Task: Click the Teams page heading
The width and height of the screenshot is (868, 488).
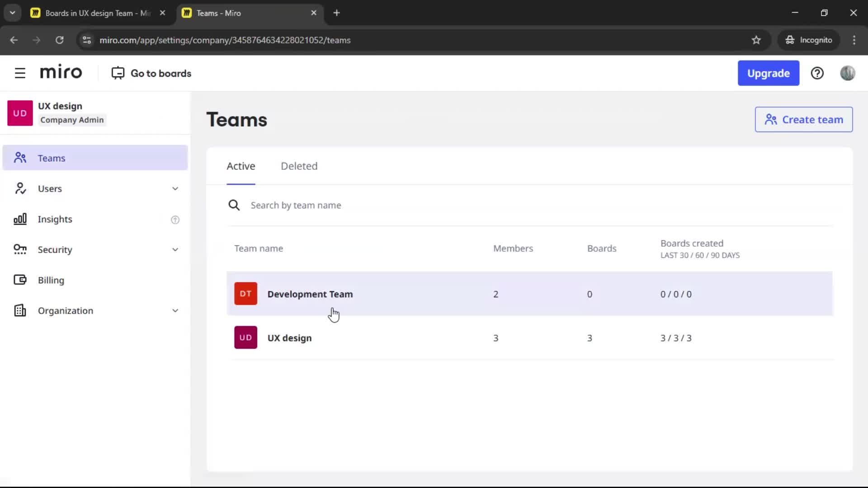Action: 237,120
